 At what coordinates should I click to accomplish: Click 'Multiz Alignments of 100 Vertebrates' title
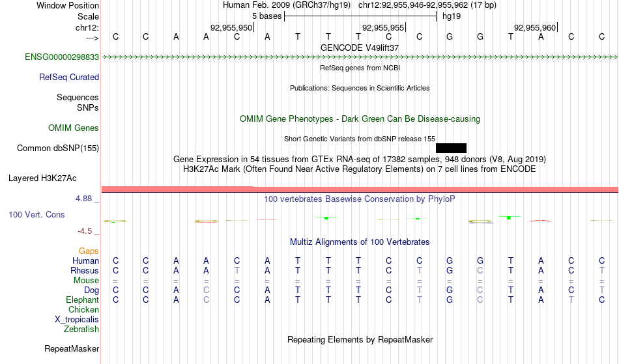[x=360, y=242]
